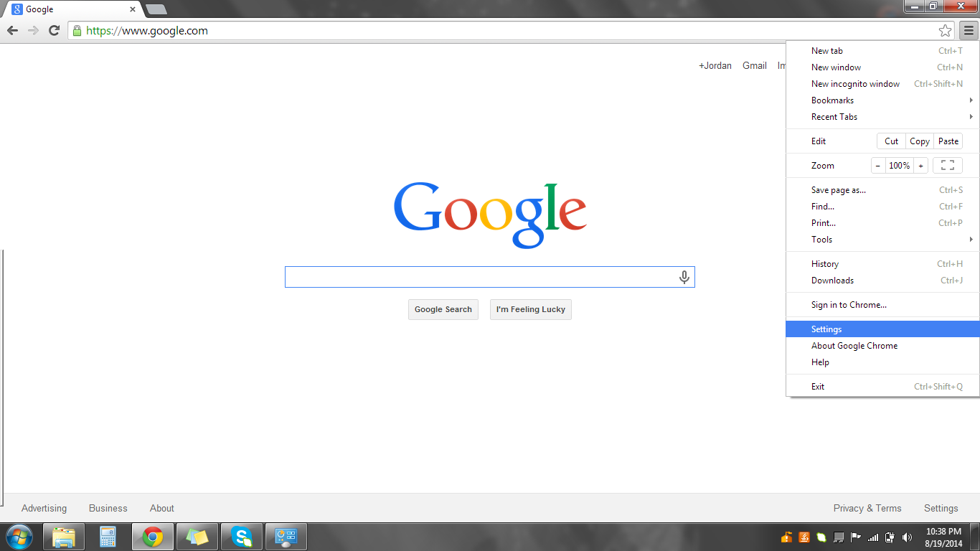This screenshot has width=980, height=551.
Task: Select Find... in the Chrome menu
Action: click(x=883, y=207)
